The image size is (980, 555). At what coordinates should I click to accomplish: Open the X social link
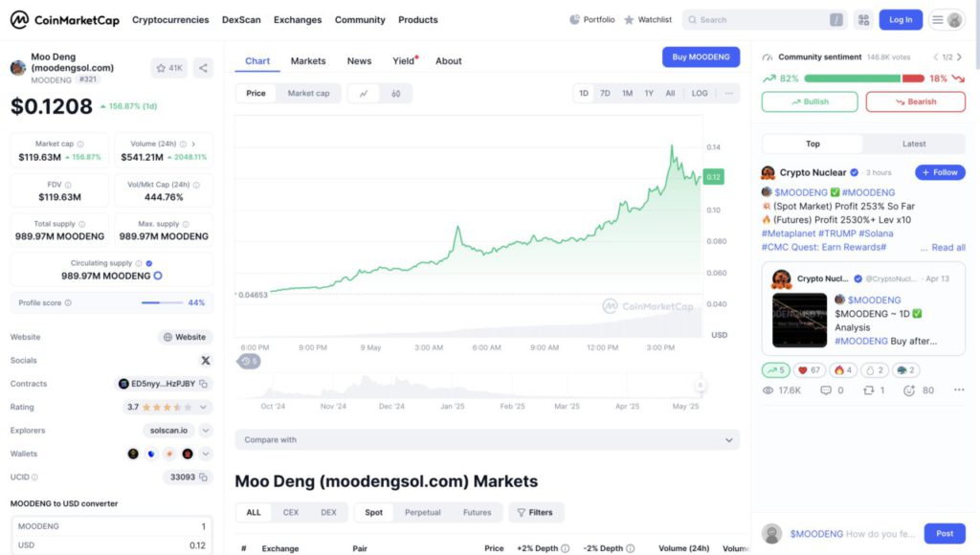(205, 361)
